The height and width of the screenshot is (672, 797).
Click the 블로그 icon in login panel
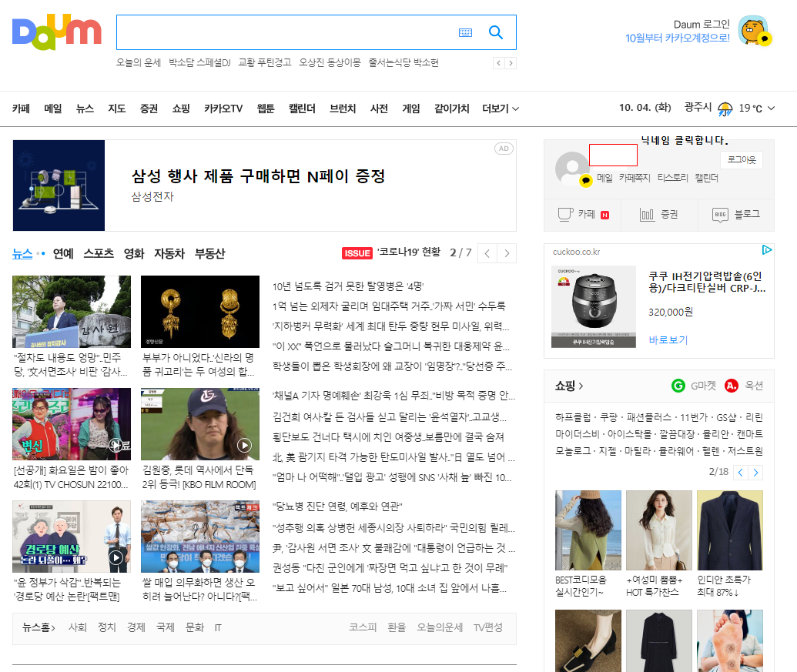point(720,215)
